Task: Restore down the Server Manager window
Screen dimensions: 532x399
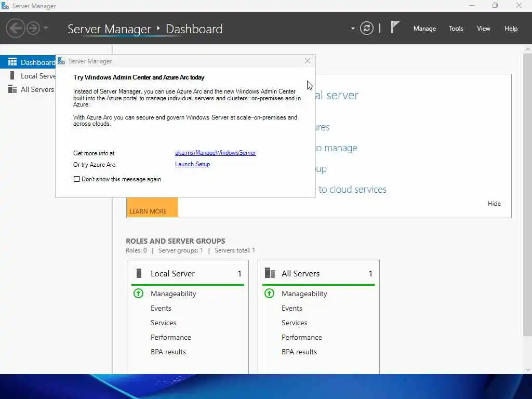Action: (x=495, y=5)
